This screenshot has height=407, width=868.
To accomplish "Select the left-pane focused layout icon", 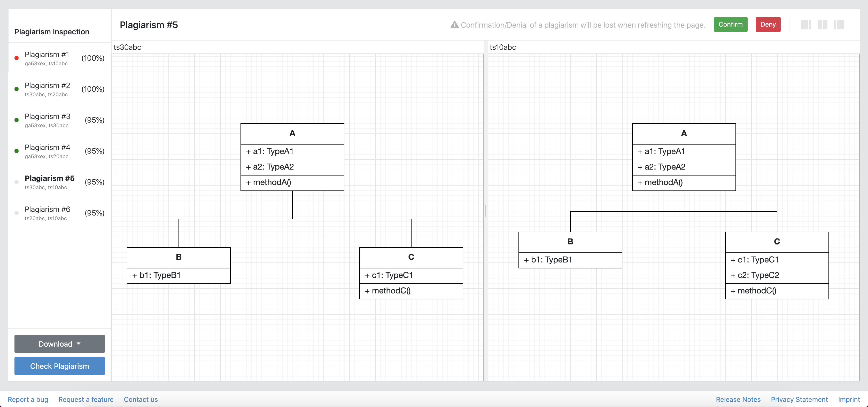I will pos(806,25).
